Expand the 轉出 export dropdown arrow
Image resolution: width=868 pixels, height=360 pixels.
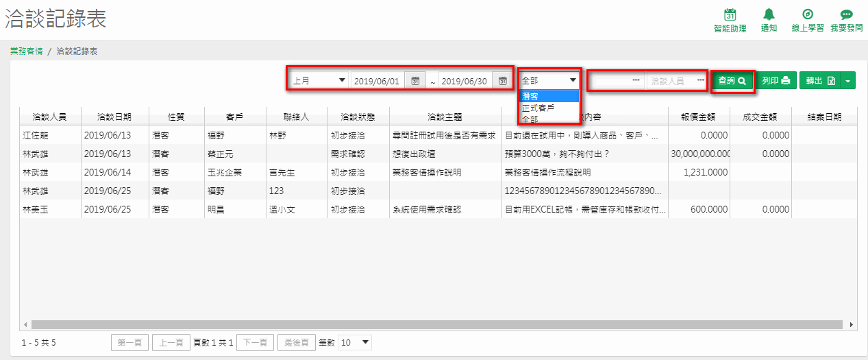(848, 81)
